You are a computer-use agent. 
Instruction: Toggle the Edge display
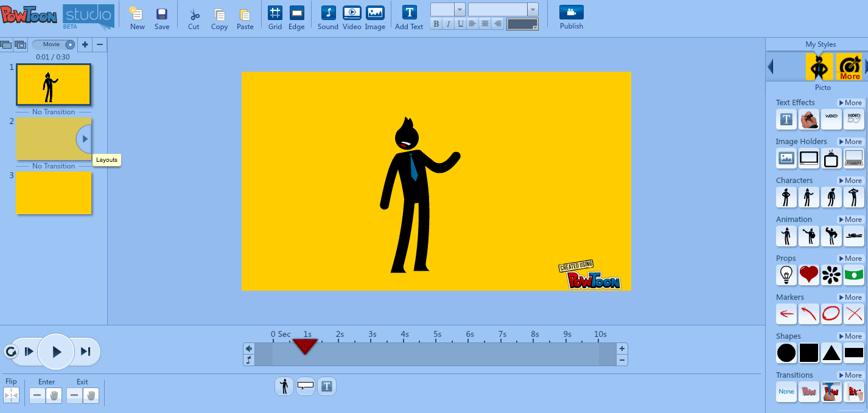click(x=296, y=18)
